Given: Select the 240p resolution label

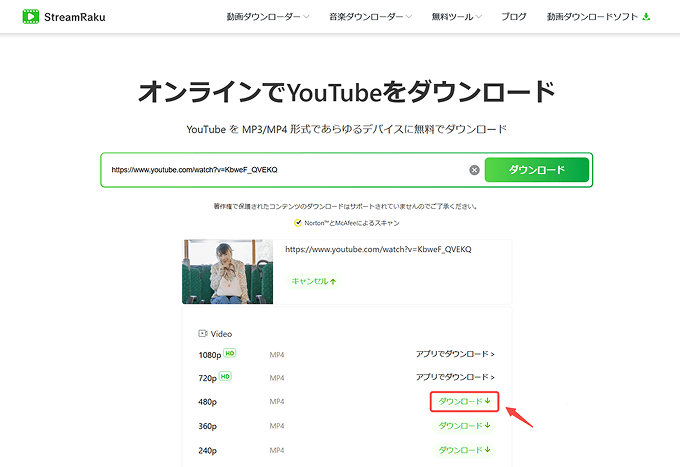Looking at the screenshot, I should (207, 451).
